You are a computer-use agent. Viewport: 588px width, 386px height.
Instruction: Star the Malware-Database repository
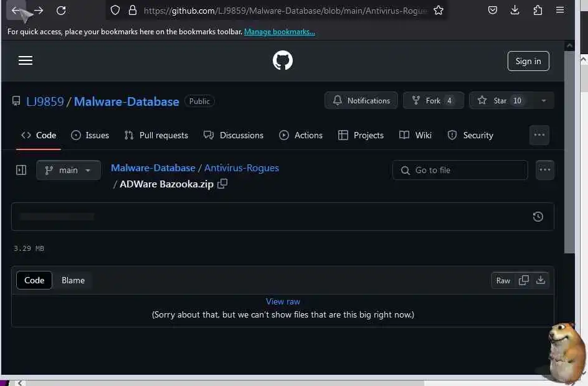(502, 100)
